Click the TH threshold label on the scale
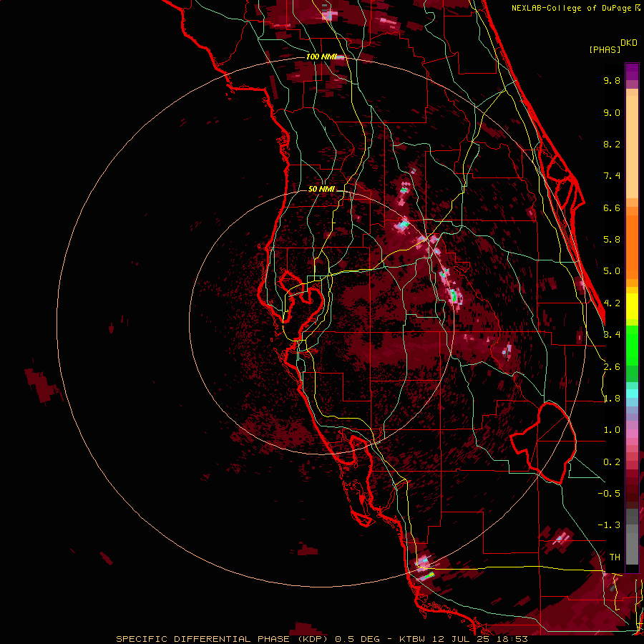Viewport: 644px width, 644px height. pyautogui.click(x=615, y=557)
